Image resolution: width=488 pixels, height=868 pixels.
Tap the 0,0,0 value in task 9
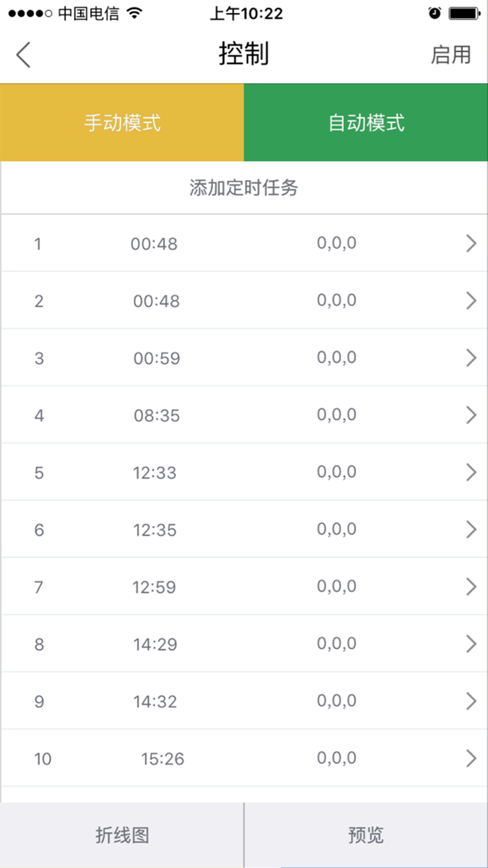coord(337,701)
